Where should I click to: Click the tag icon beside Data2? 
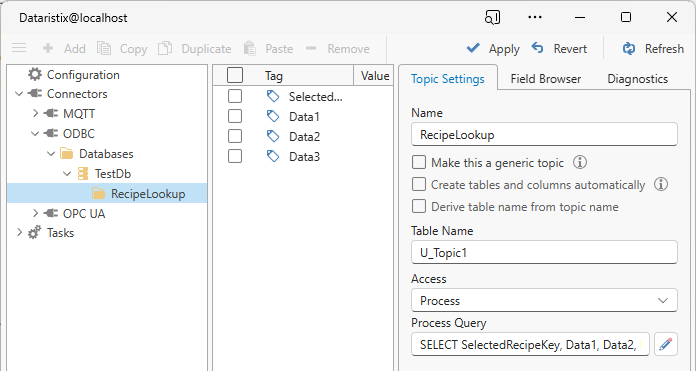273,136
